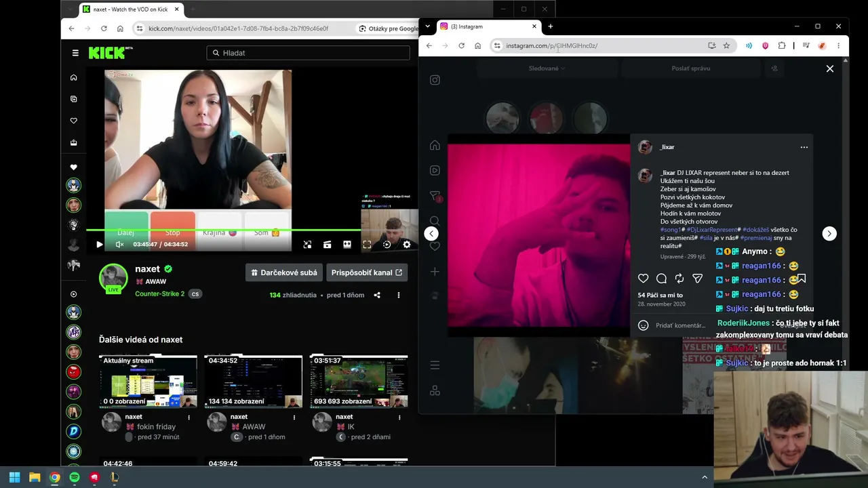This screenshot has height=488, width=868.
Task: Open more options for _lixar post
Action: click(x=804, y=147)
